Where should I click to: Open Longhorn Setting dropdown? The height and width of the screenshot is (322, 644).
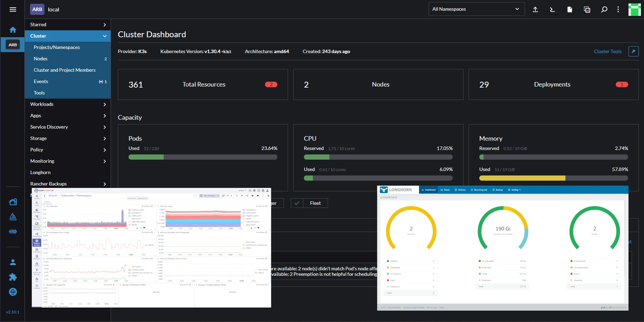514,190
